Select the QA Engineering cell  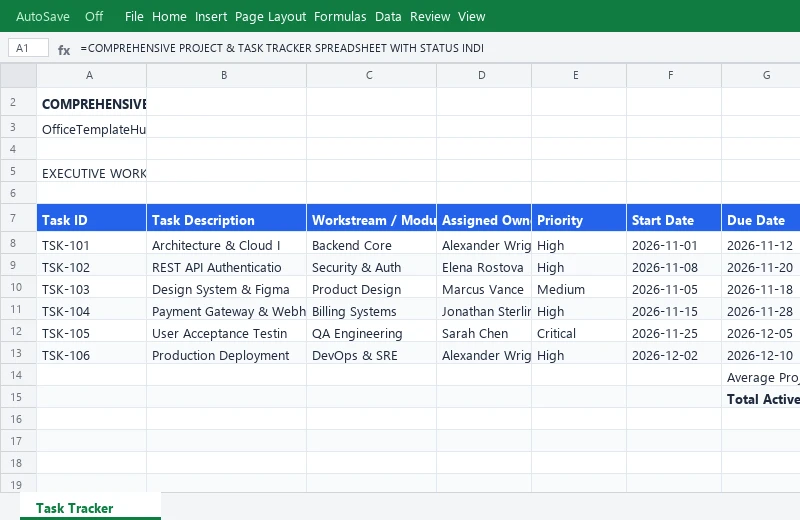click(x=371, y=331)
